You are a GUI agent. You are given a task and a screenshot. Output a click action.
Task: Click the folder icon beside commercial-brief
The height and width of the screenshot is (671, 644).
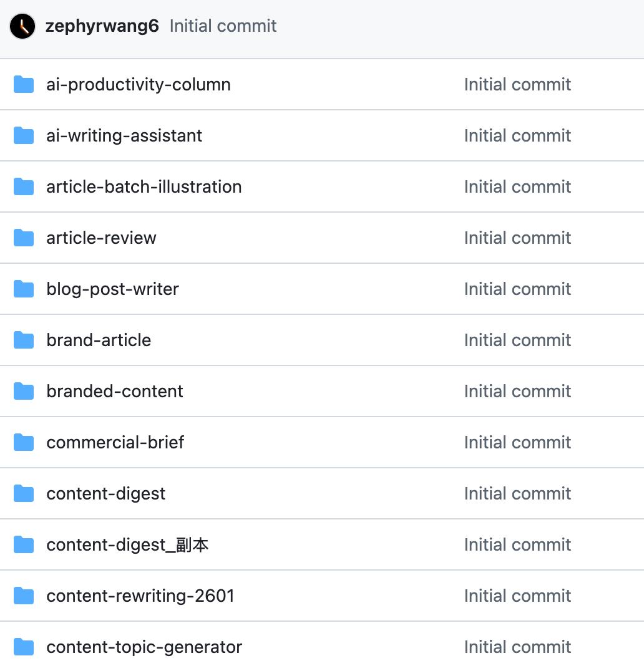coord(23,442)
